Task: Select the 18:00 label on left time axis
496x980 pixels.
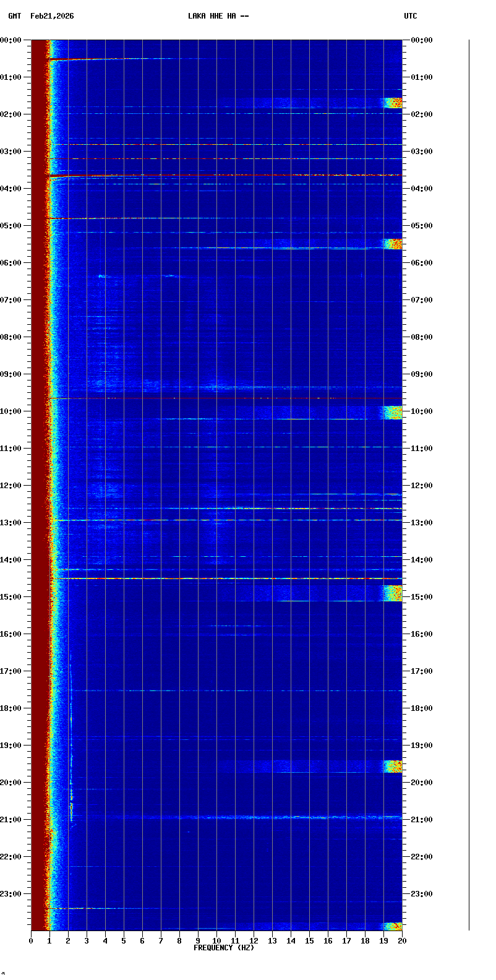Action: coord(12,708)
